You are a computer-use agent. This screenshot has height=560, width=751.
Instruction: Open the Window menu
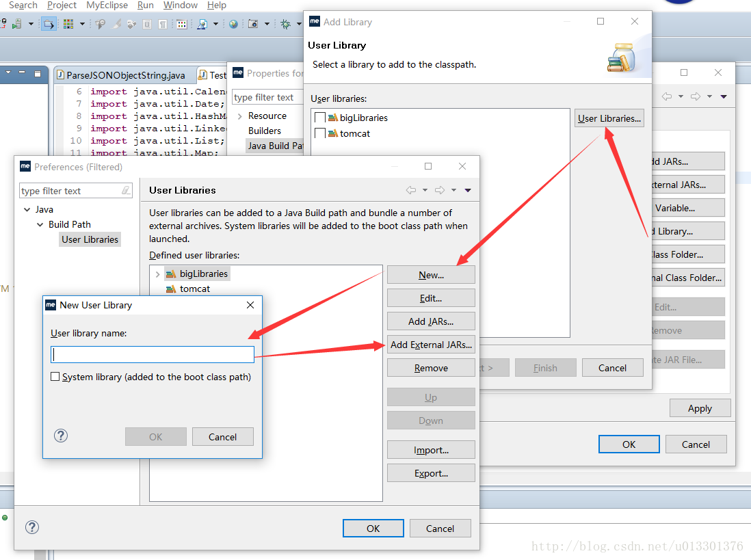180,5
